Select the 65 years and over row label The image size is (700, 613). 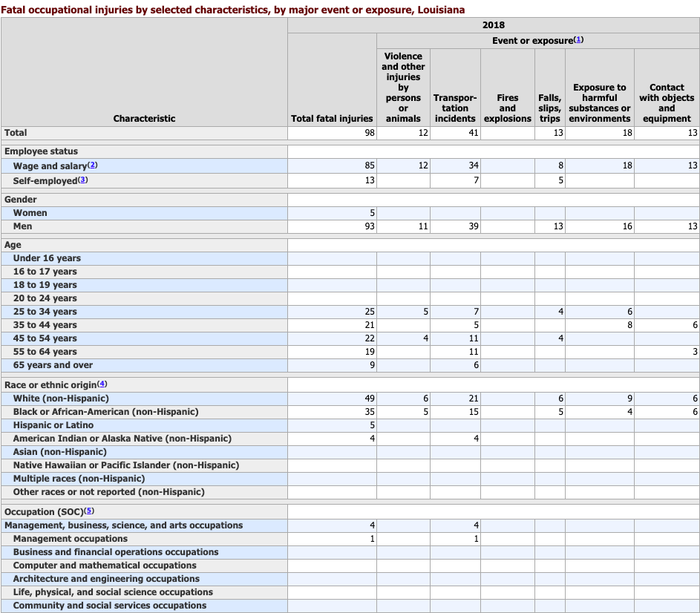[53, 365]
